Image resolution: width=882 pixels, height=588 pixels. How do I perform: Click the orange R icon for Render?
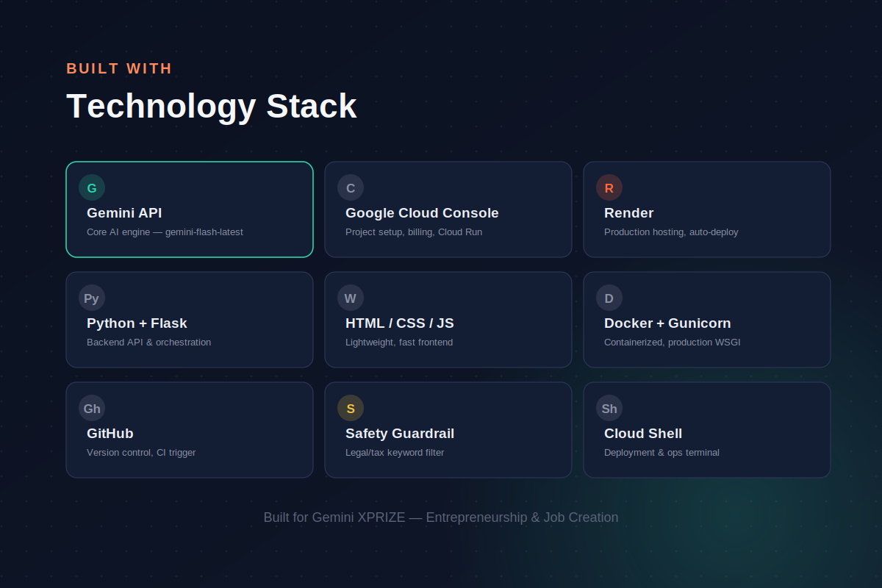(x=609, y=187)
